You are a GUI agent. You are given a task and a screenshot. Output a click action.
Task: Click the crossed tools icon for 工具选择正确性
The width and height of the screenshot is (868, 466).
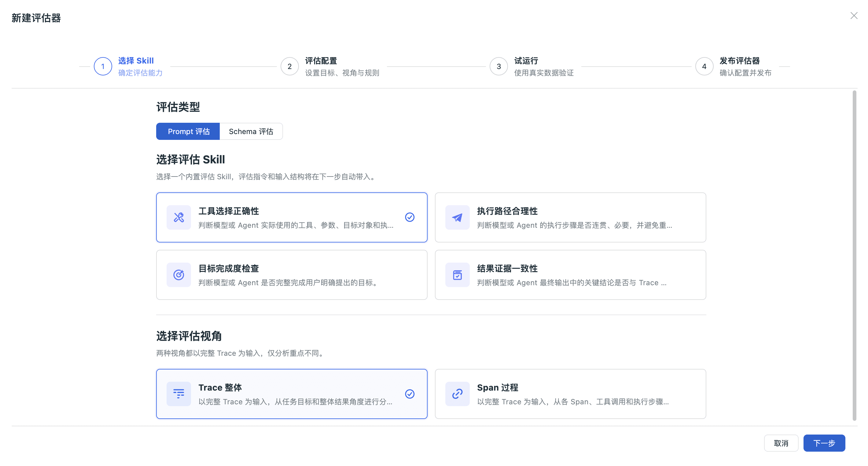(x=178, y=217)
